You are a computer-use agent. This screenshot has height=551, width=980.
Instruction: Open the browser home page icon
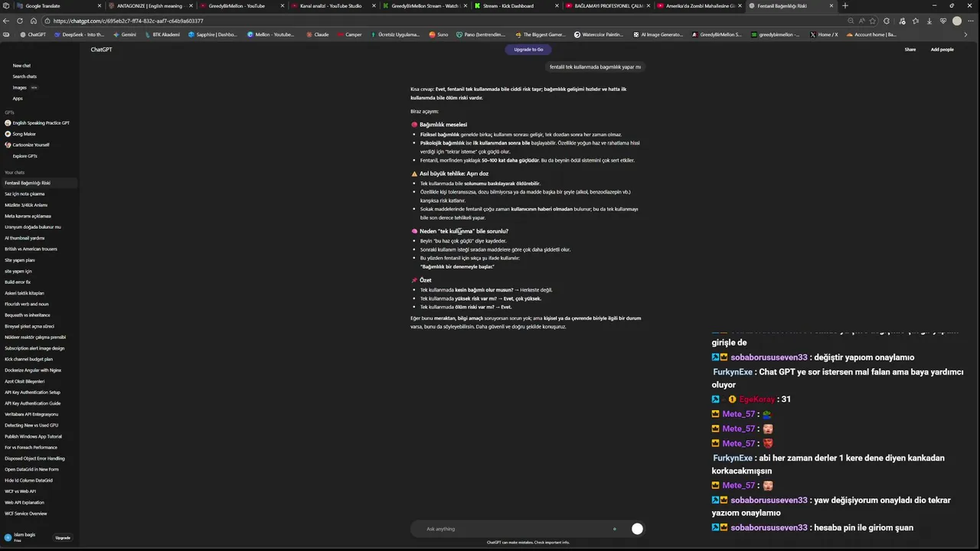coord(33,21)
